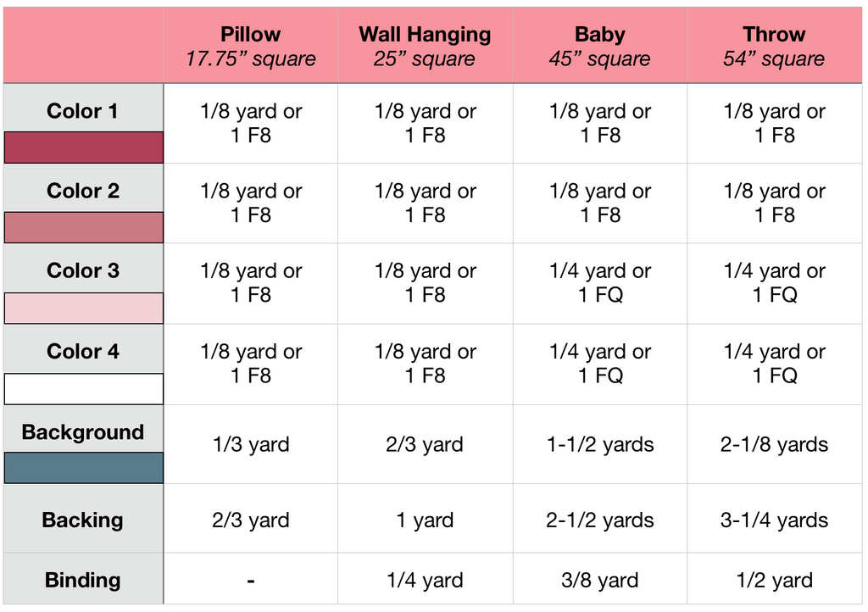Screen dimensions: 868x612
Task: Select the Binding row label
Action: click(82, 580)
